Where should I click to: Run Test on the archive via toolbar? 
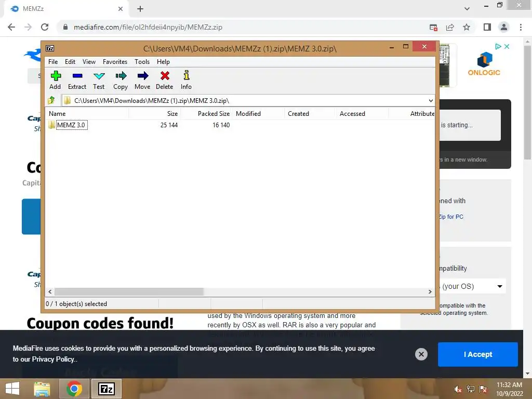coord(99,80)
